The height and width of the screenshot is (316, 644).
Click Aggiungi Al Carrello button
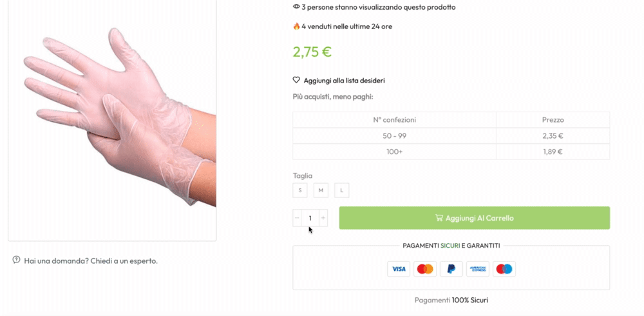(475, 218)
